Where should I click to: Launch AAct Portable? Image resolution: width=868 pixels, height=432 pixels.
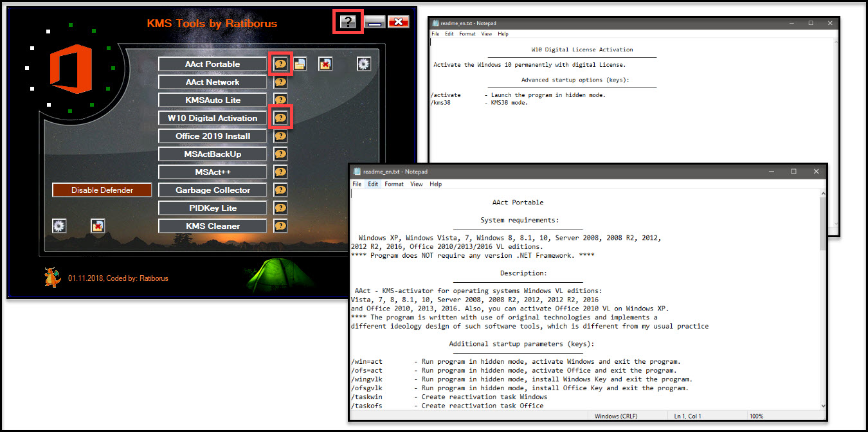pos(212,64)
